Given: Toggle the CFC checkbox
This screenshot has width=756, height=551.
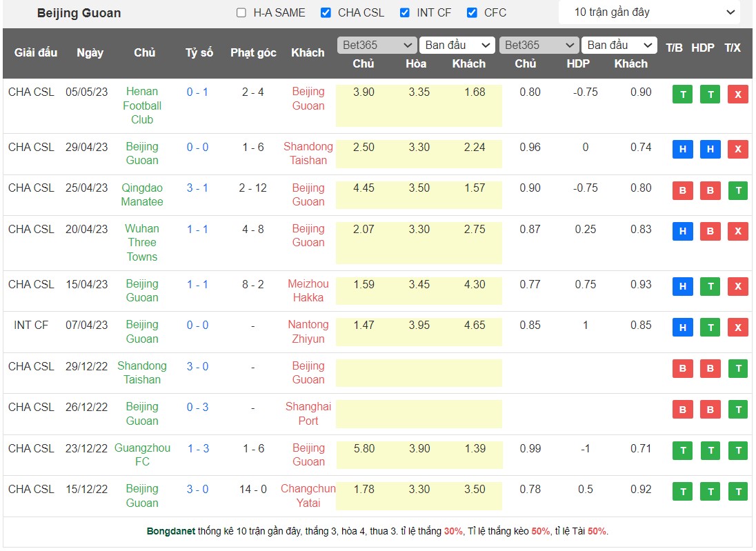Looking at the screenshot, I should tap(472, 12).
